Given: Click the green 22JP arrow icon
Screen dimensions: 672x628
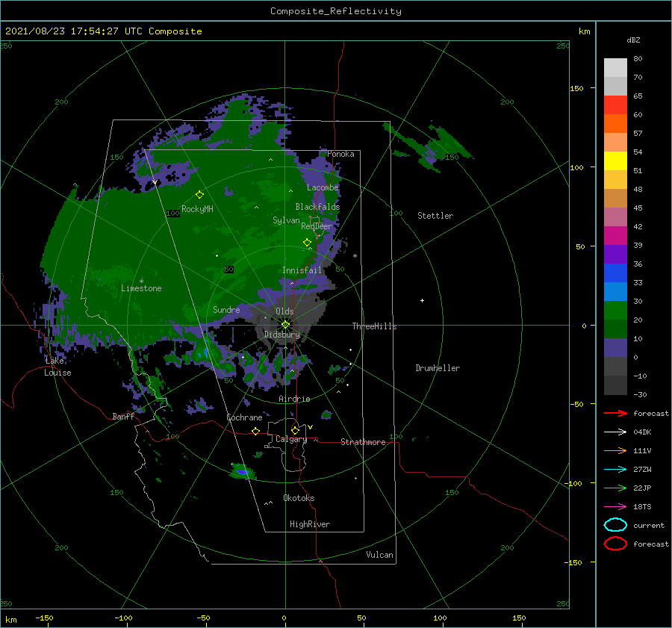Looking at the screenshot, I should [x=615, y=488].
